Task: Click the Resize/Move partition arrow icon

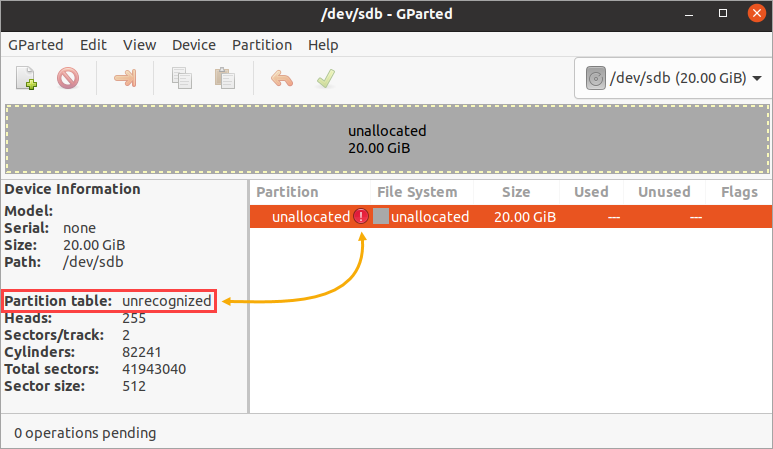Action: [x=125, y=78]
